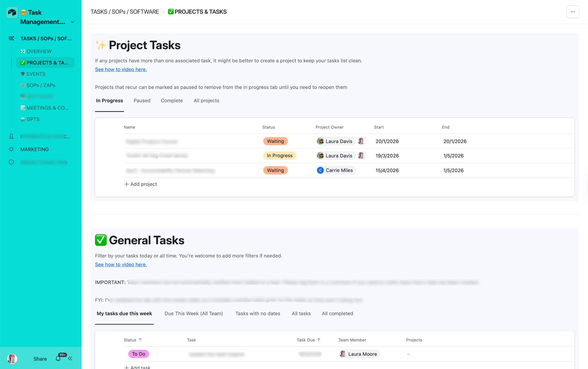The width and height of the screenshot is (588, 369).
Task: Click Add project button
Action: [x=140, y=184]
